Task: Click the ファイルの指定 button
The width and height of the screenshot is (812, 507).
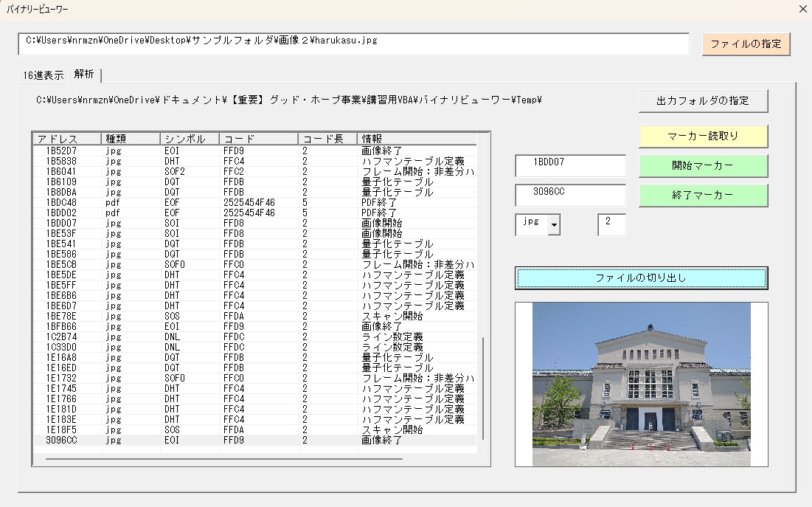Action: 746,44
